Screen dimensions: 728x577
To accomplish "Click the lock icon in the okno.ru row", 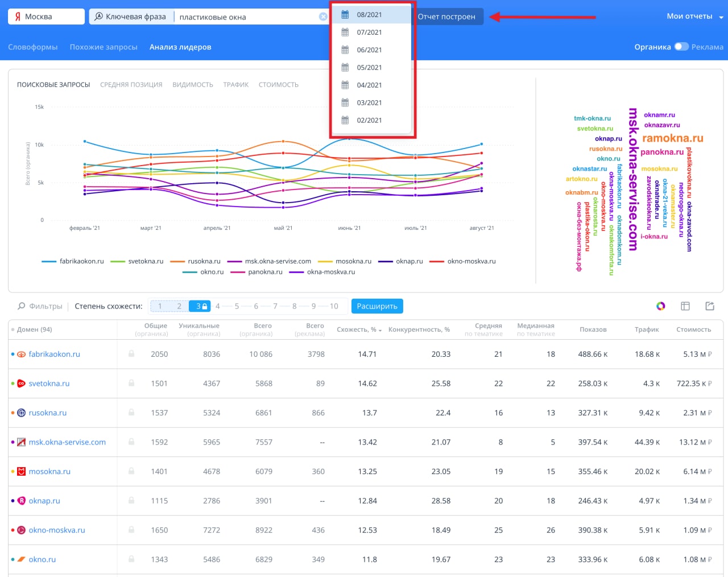I will [x=131, y=559].
